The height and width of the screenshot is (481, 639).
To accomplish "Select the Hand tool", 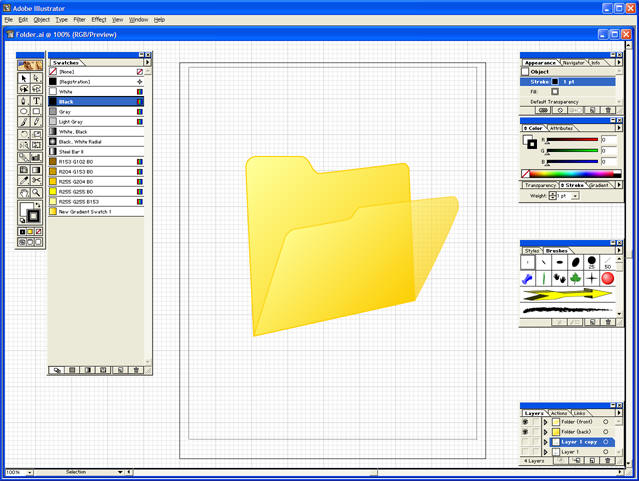I will pos(24,192).
